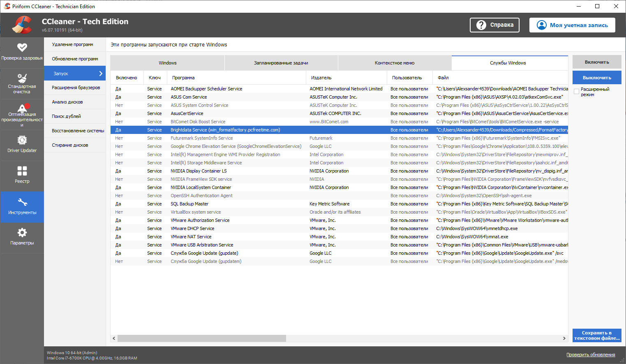This screenshot has width=626, height=364.
Task: Select the NVIDIA Display Container LS row
Action: point(199,171)
